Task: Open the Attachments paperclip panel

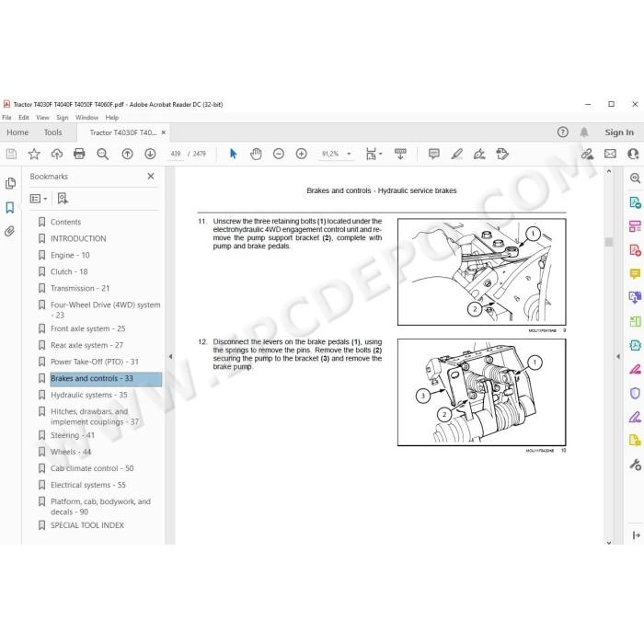Action: click(10, 231)
